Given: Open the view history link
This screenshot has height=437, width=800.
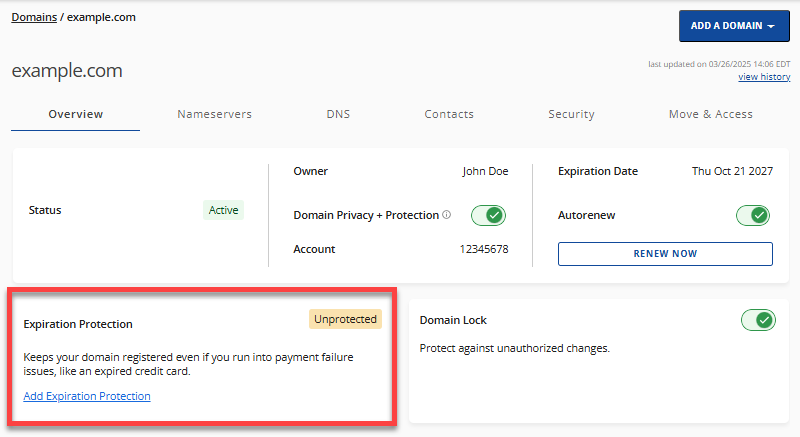Looking at the screenshot, I should tap(763, 77).
